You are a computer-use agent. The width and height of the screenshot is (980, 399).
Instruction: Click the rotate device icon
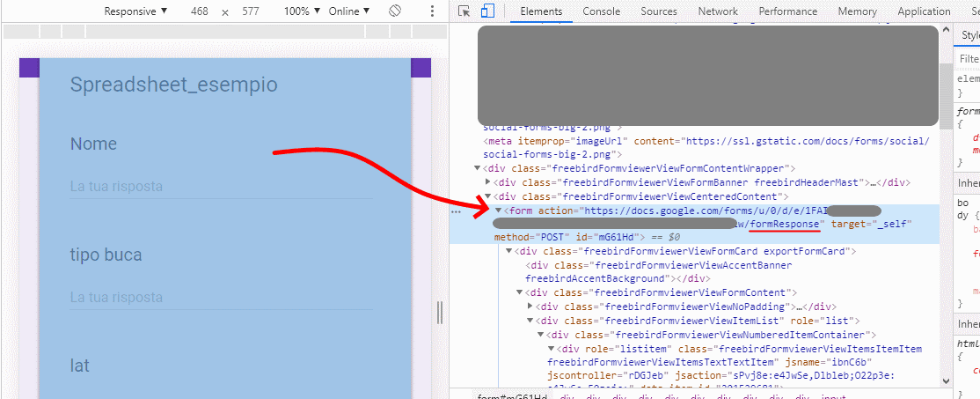[394, 11]
